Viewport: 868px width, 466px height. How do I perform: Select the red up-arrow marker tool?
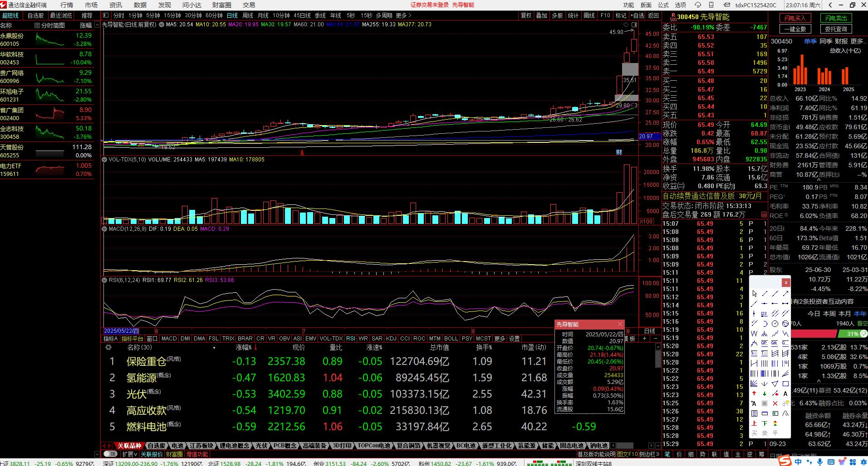(754, 393)
